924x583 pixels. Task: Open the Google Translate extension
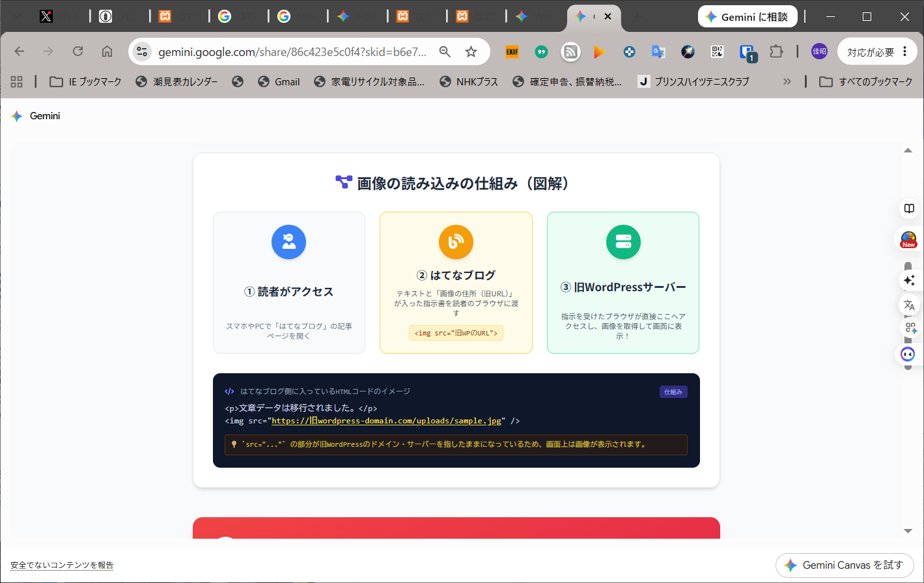[x=658, y=51]
